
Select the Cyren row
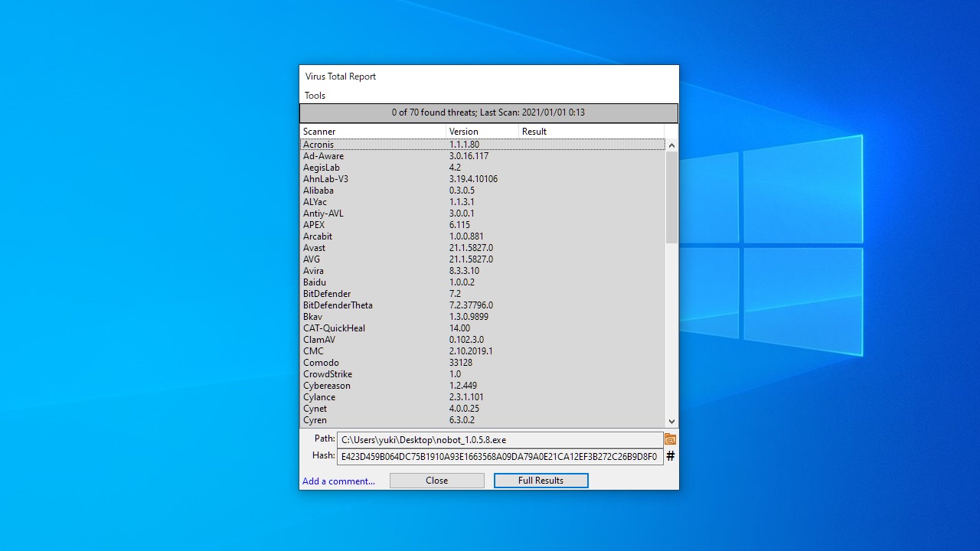482,420
